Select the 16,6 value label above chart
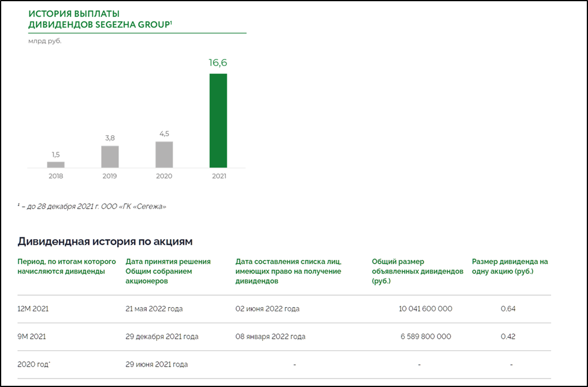 [x=218, y=62]
